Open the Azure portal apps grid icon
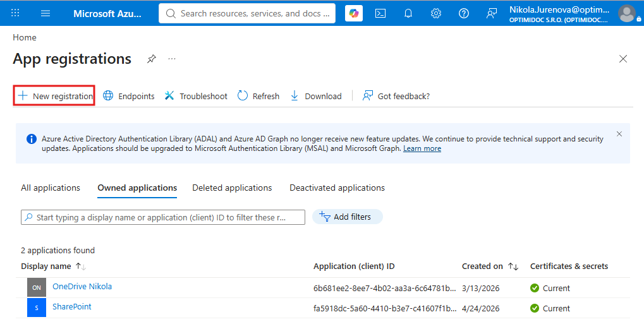 pyautogui.click(x=15, y=13)
